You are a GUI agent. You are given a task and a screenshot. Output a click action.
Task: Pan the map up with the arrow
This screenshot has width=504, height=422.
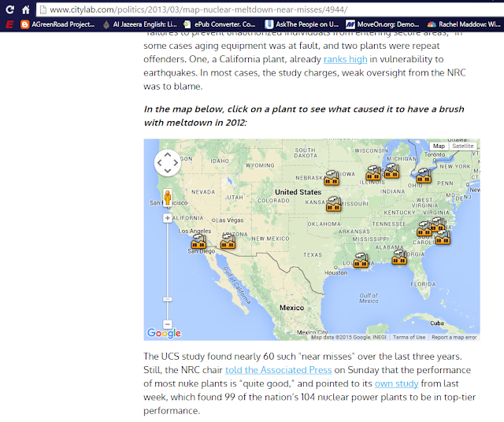pyautogui.click(x=168, y=155)
